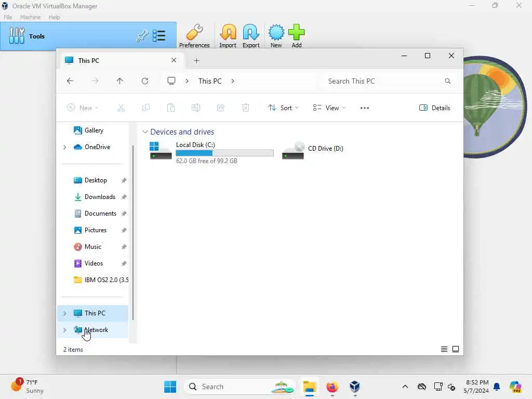The image size is (532, 399).
Task: Click the search magnifier icon in Explorer
Action: pyautogui.click(x=447, y=81)
